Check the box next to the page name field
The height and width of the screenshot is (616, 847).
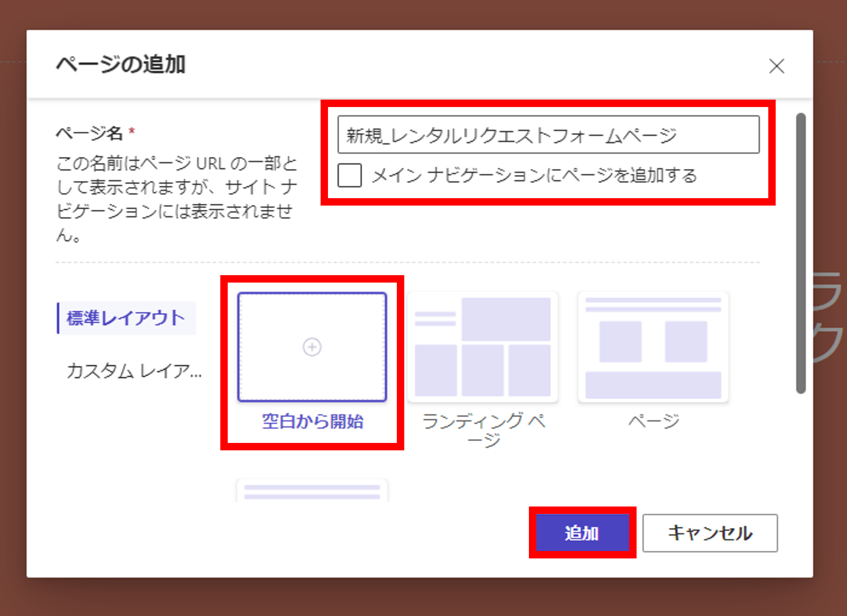click(350, 176)
